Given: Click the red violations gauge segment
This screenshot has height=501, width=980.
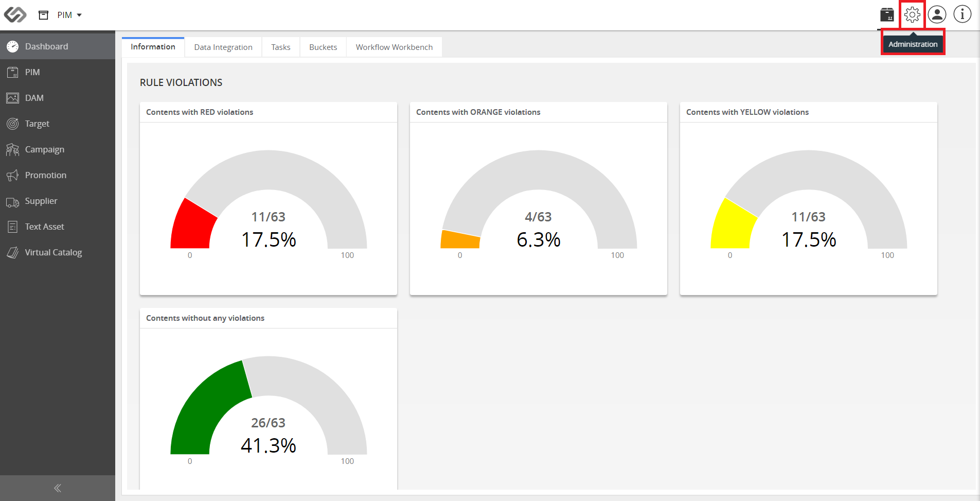Looking at the screenshot, I should (193, 227).
